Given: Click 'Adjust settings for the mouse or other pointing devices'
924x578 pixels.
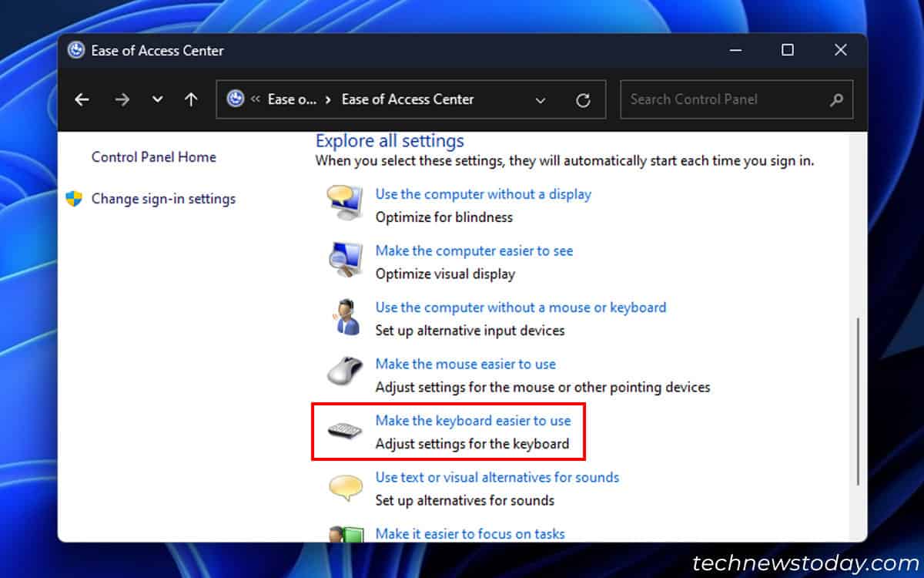Looking at the screenshot, I should [543, 387].
